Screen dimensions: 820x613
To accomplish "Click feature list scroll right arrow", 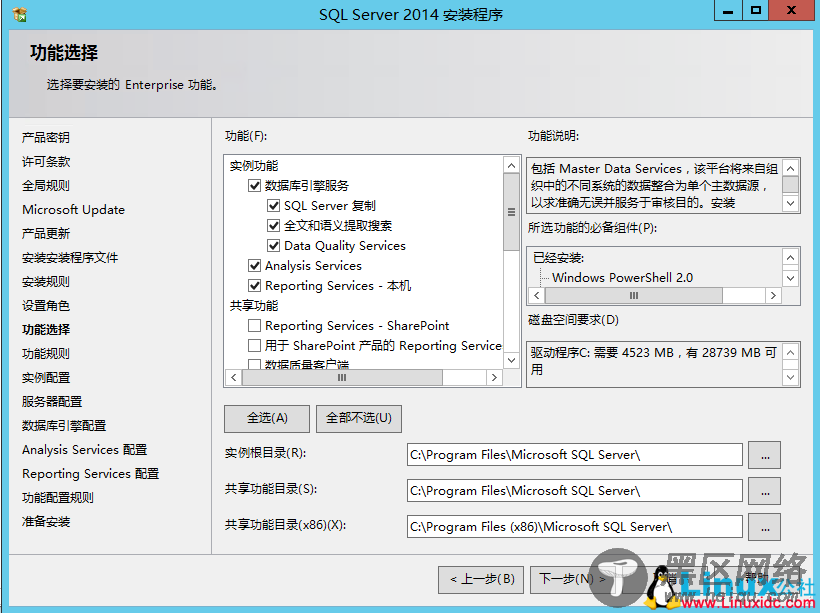I will (494, 378).
